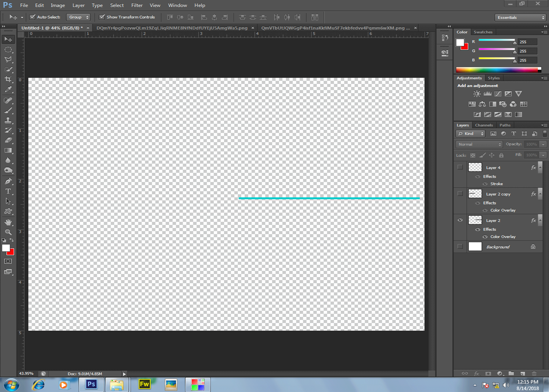Toggle Layer 2 copy Color Overlay visibility
The width and height of the screenshot is (549, 392).
tap(485, 210)
